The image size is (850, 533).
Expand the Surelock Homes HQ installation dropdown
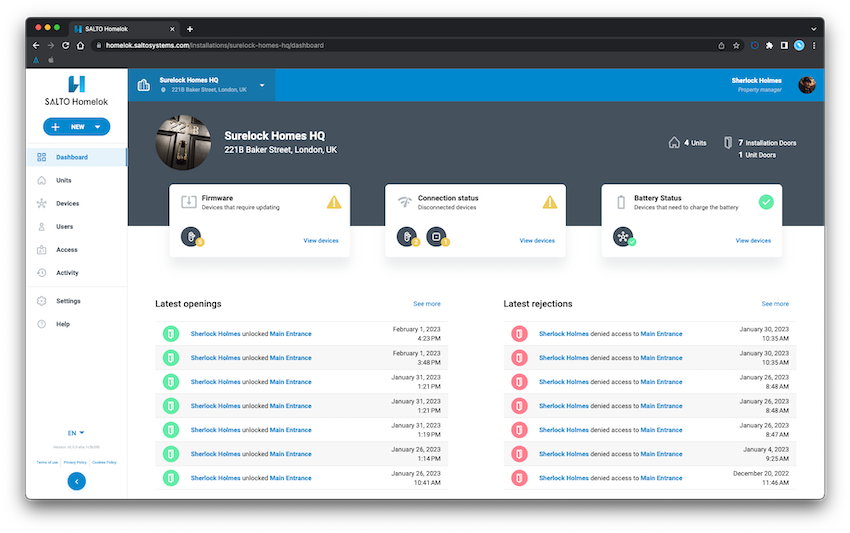coord(262,85)
